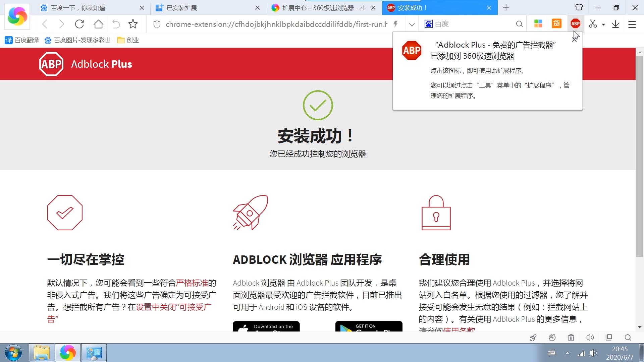The height and width of the screenshot is (362, 644).
Task: Click the orange 货 shopping icon
Action: coord(556,23)
